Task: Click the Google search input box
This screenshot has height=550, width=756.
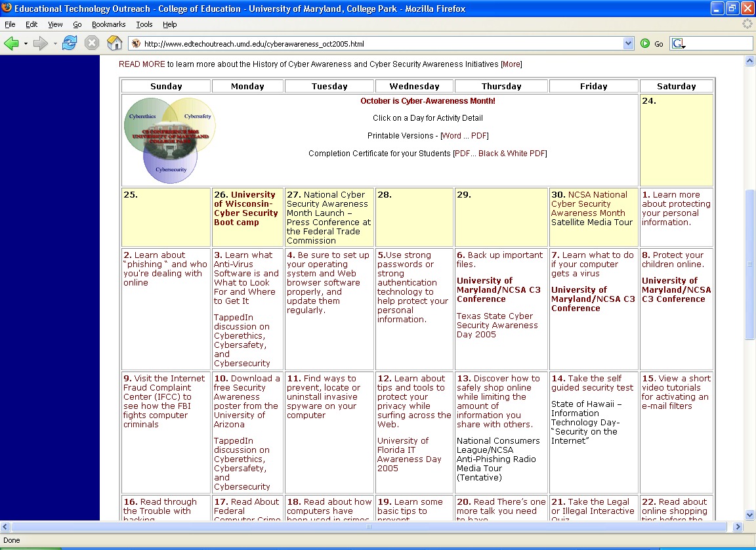Action: click(x=719, y=43)
